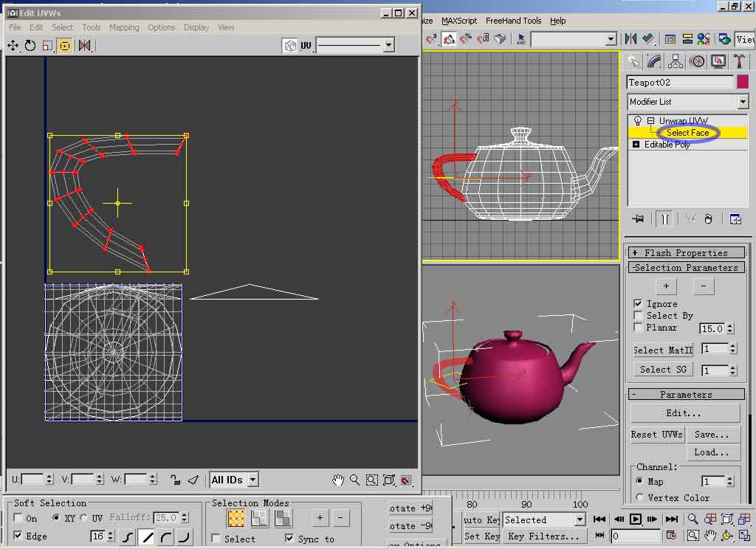This screenshot has height=549, width=756.
Task: Click the Pin Stack icon
Action: 639,219
